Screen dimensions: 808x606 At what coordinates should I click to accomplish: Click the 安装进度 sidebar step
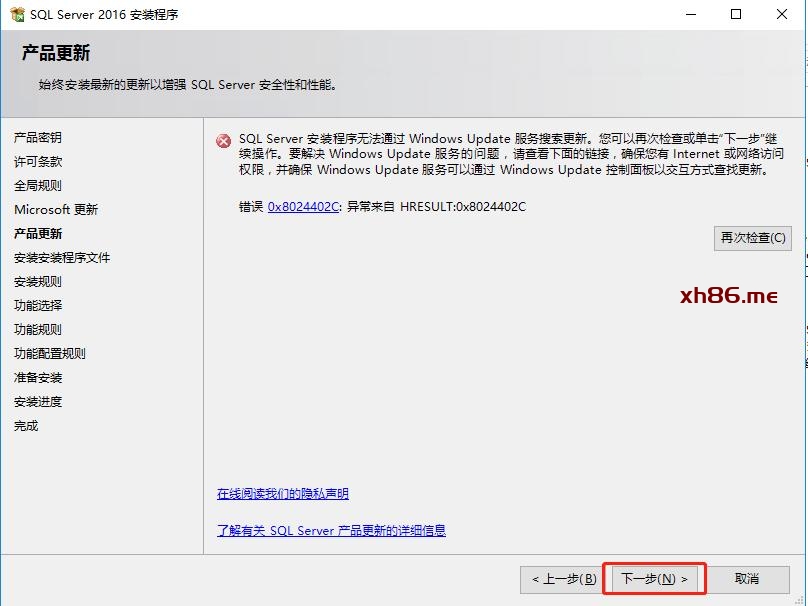pyautogui.click(x=38, y=402)
